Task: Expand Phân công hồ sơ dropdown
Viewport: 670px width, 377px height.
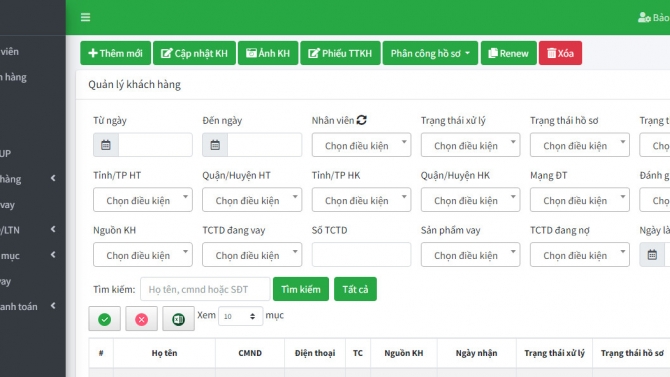Action: [x=430, y=53]
